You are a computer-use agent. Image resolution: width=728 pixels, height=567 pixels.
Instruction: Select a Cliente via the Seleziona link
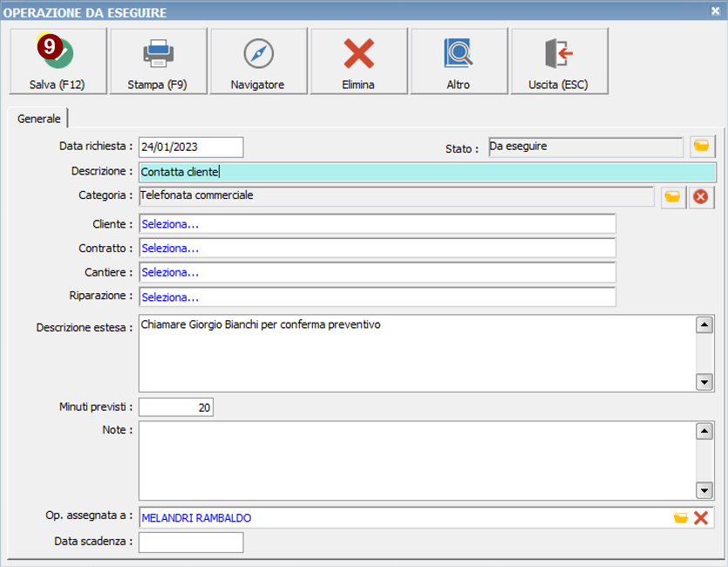point(171,224)
